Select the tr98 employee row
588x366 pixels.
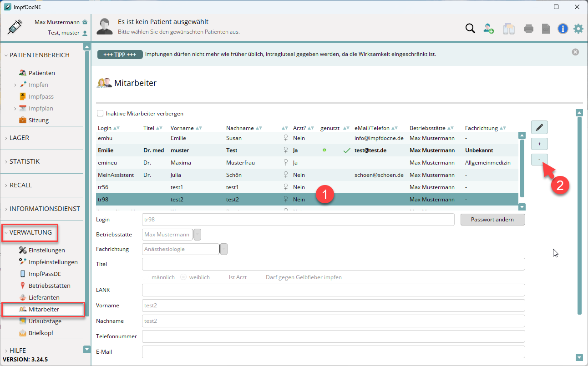coord(307,199)
